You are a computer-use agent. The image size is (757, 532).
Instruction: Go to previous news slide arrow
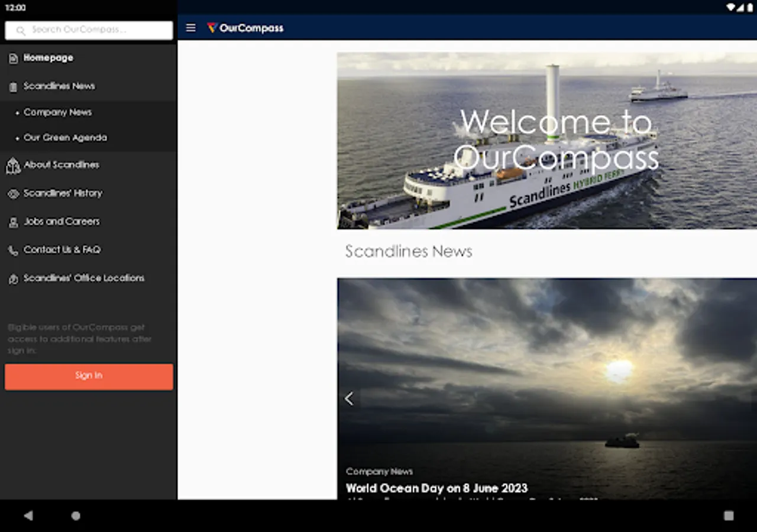point(349,398)
